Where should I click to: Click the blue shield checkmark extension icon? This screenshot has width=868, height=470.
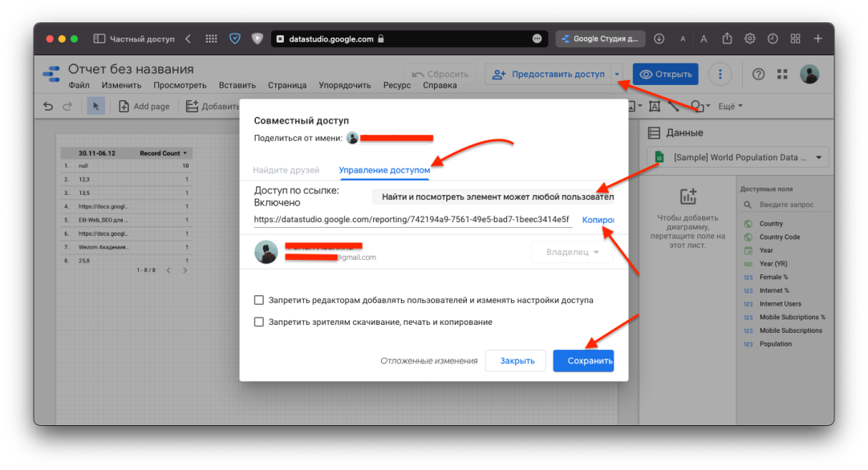click(235, 38)
